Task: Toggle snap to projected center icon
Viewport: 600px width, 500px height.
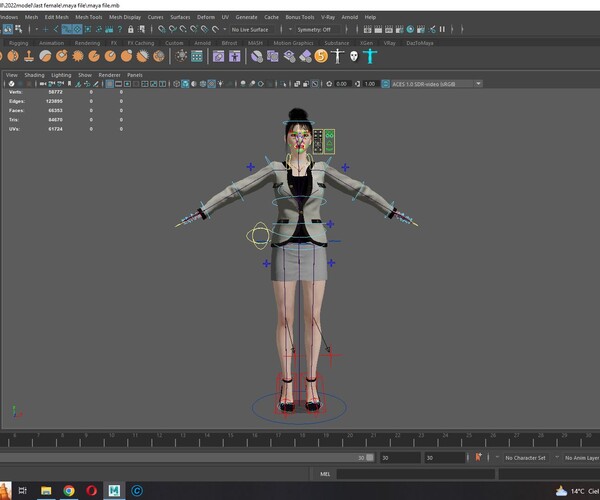Action: pos(194,29)
